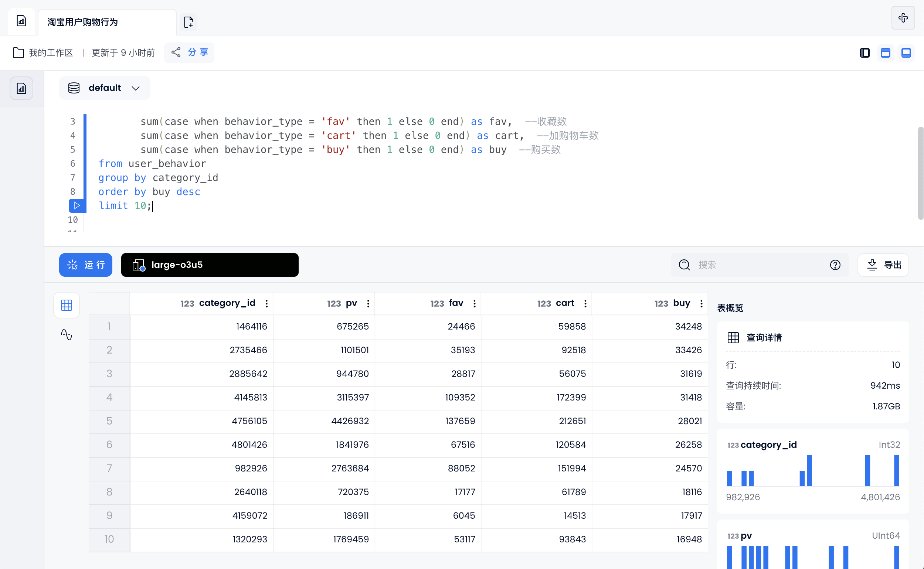The image size is (924, 569).
Task: Select cart cell 93843
Action: [536, 539]
